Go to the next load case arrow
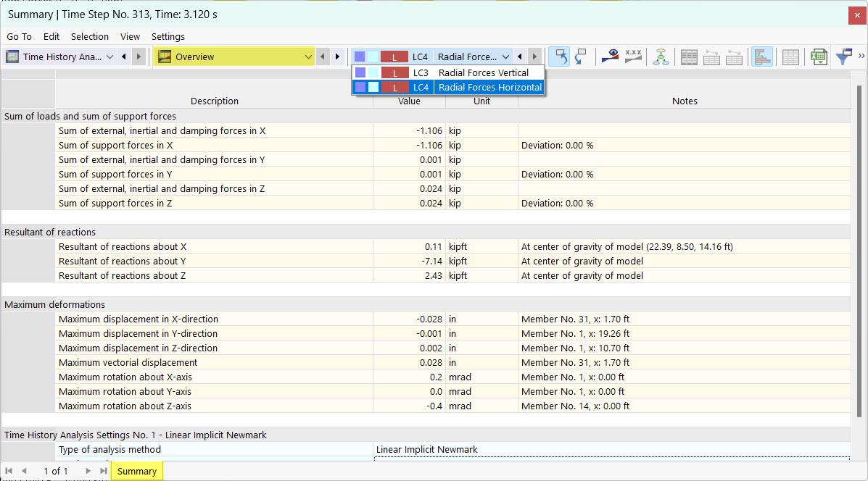This screenshot has width=868, height=481. pyautogui.click(x=534, y=56)
